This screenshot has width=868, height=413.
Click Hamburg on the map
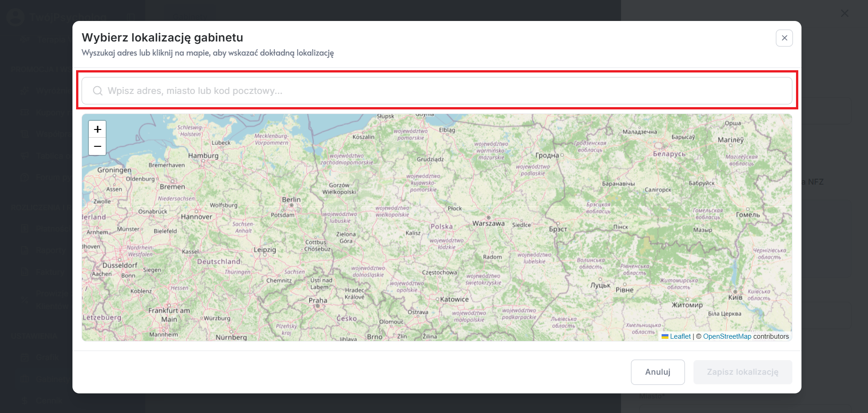(203, 156)
